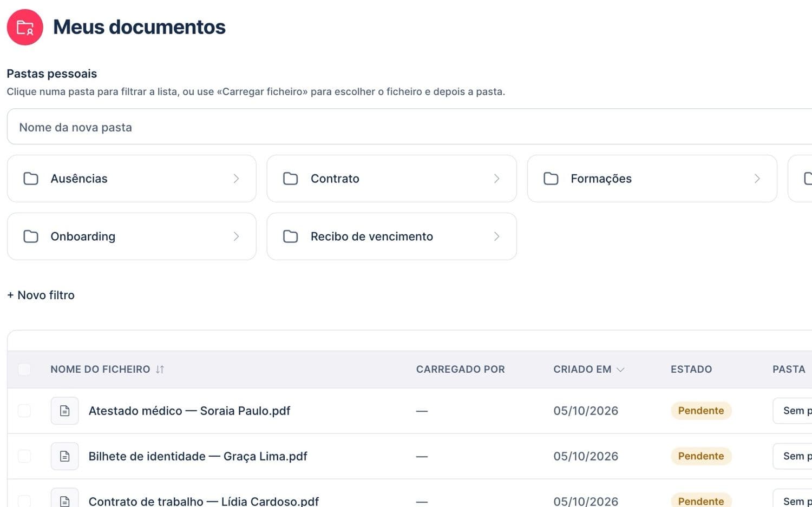The height and width of the screenshot is (507, 812).
Task: Add a filter with + Novo filtro
Action: tap(41, 295)
